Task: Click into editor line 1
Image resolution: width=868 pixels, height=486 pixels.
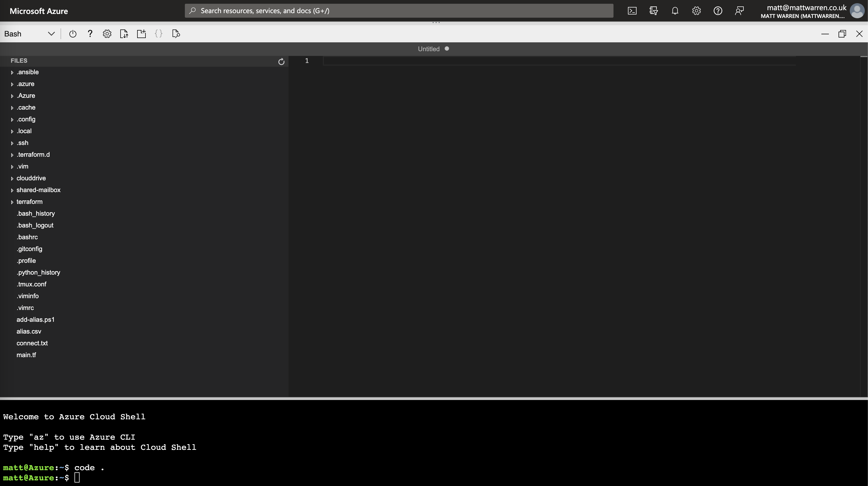Action: click(559, 61)
